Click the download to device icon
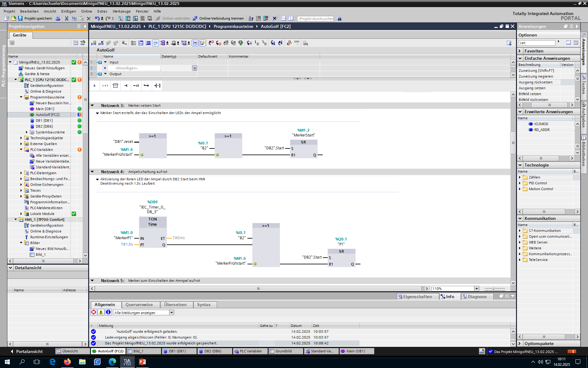Image resolution: width=588 pixels, height=368 pixels. (128, 18)
